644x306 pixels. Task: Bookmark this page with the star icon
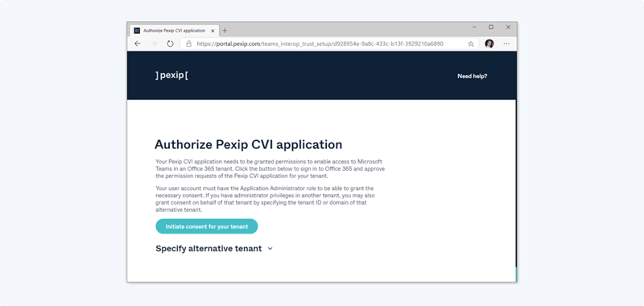[471, 43]
